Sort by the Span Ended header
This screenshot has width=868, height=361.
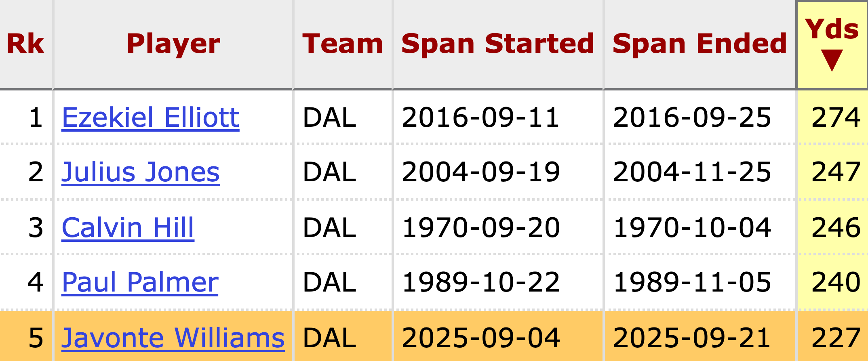pyautogui.click(x=699, y=44)
